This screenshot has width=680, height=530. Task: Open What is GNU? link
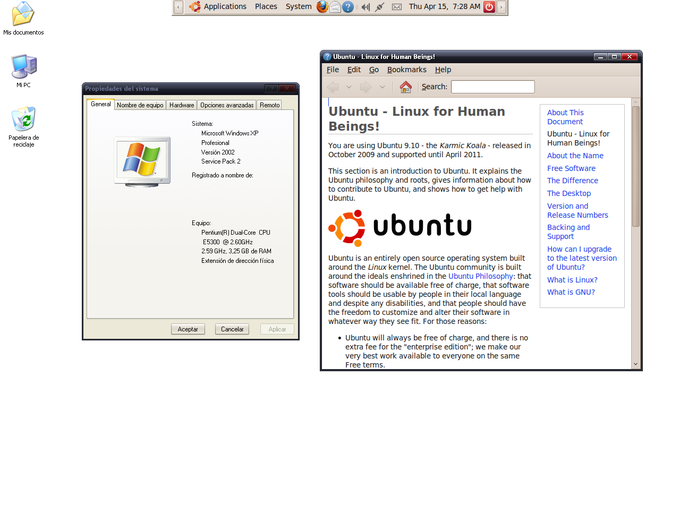571,292
